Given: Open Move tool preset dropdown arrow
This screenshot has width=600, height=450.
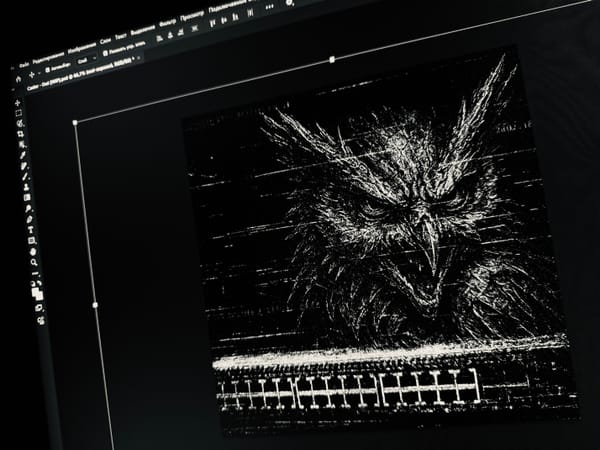Looking at the screenshot, I should tap(39, 72).
